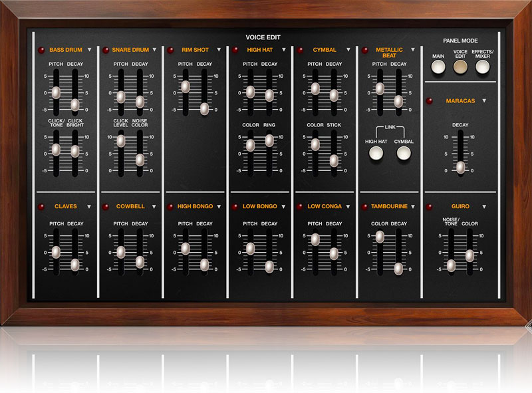532x393 pixels.
Task: Switch to Effects/Mixer panel mode
Action: click(x=482, y=66)
